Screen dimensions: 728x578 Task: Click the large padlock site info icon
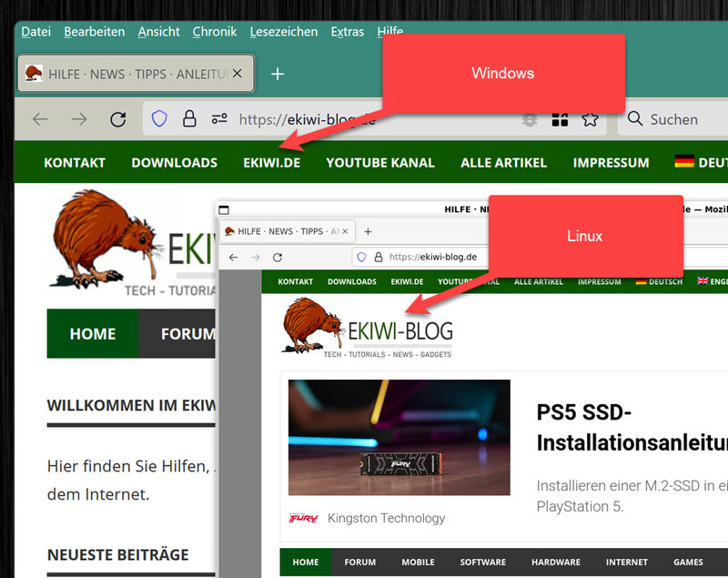[x=189, y=119]
